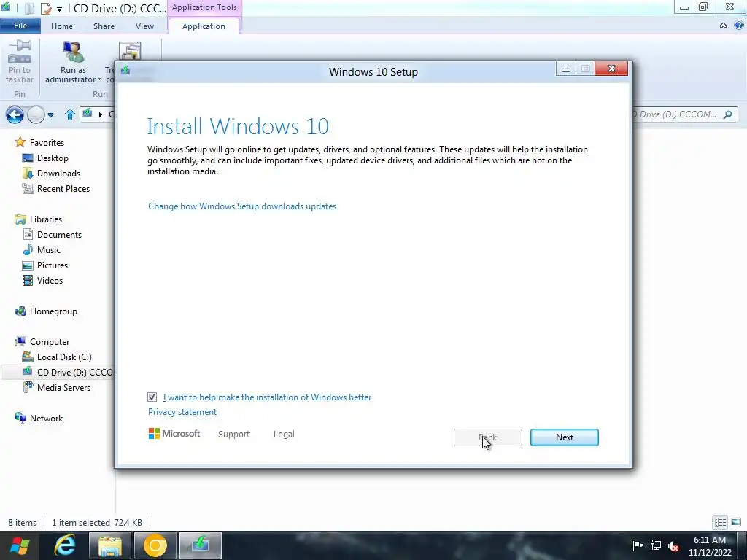Click the Application Tools contextual tab header
The image size is (747, 560).
pyautogui.click(x=204, y=7)
